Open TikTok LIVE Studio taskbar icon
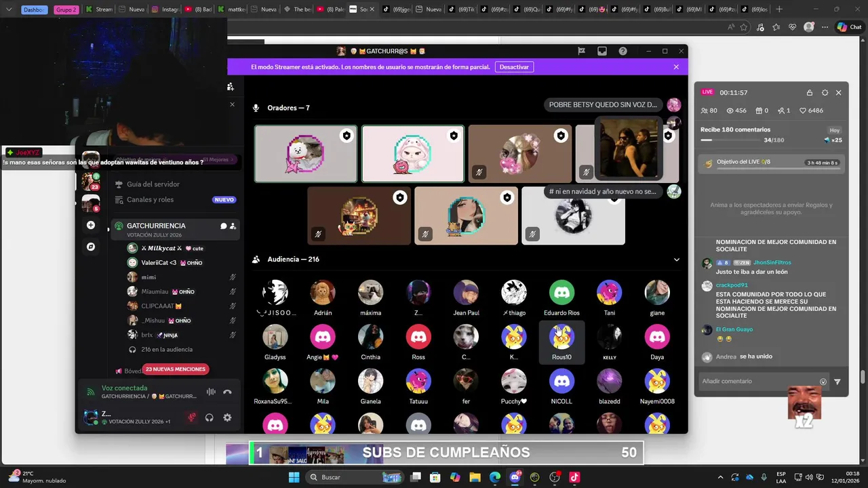Screen dimensions: 868x488 coord(574,477)
